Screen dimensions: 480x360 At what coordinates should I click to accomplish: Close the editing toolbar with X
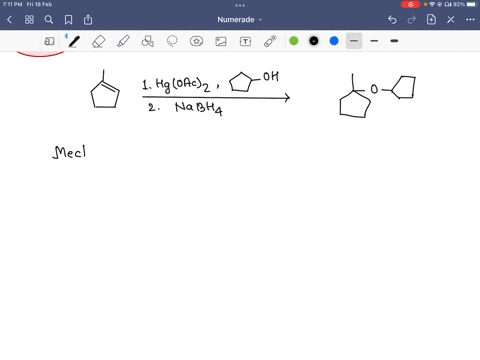pos(451,20)
